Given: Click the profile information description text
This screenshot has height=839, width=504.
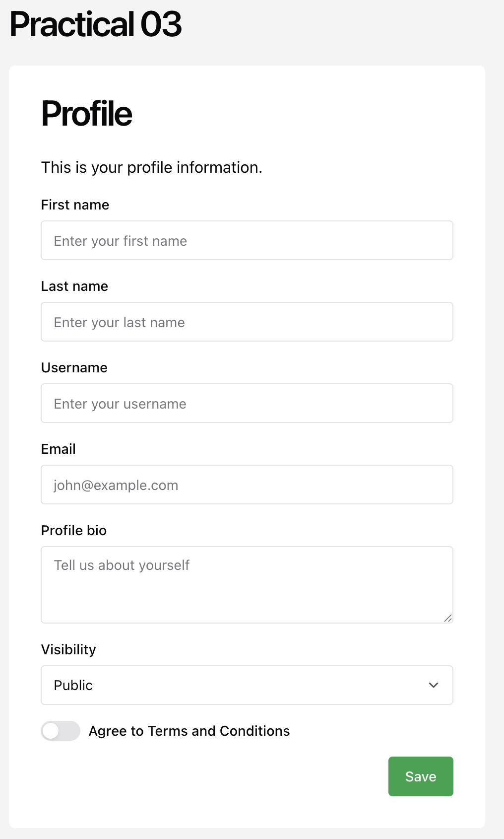Looking at the screenshot, I should click(151, 167).
